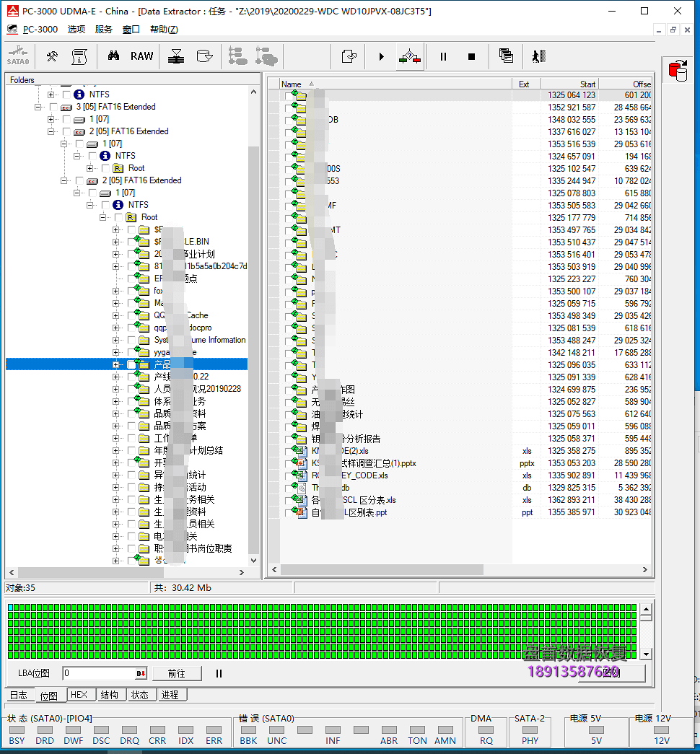
Task: Check the box of the 1325 064 123 row
Action: pyautogui.click(x=289, y=95)
